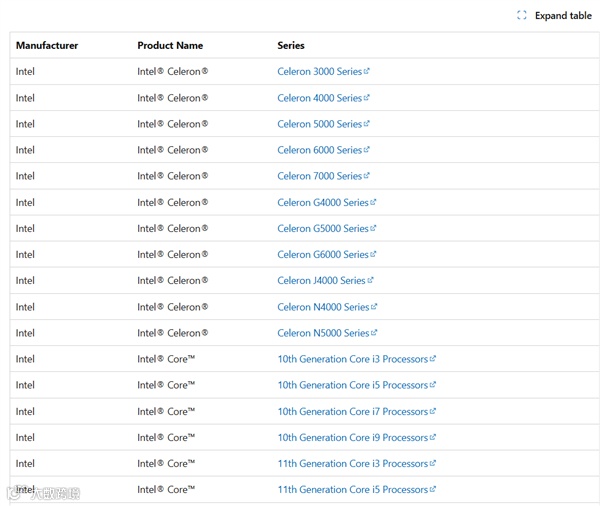Click Intel manufacturer cell in 10th Gen i7 row
Viewport: 600px width, 506px height.
tap(25, 411)
